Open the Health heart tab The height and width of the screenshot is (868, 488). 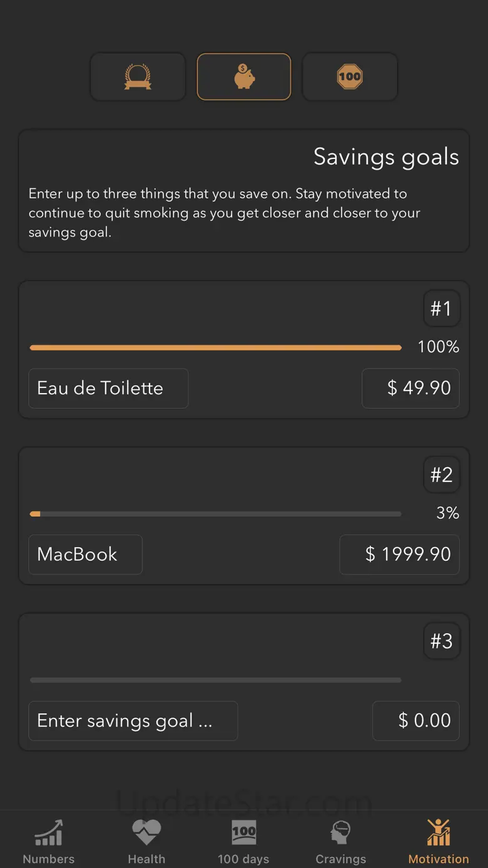pyautogui.click(x=146, y=841)
